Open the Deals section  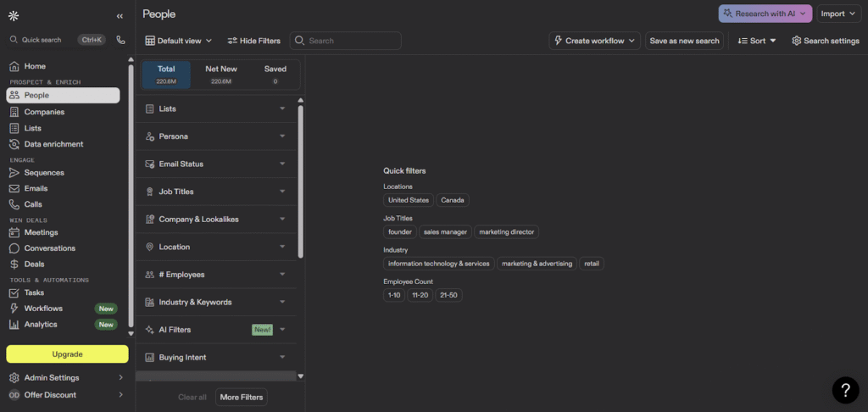pyautogui.click(x=34, y=264)
